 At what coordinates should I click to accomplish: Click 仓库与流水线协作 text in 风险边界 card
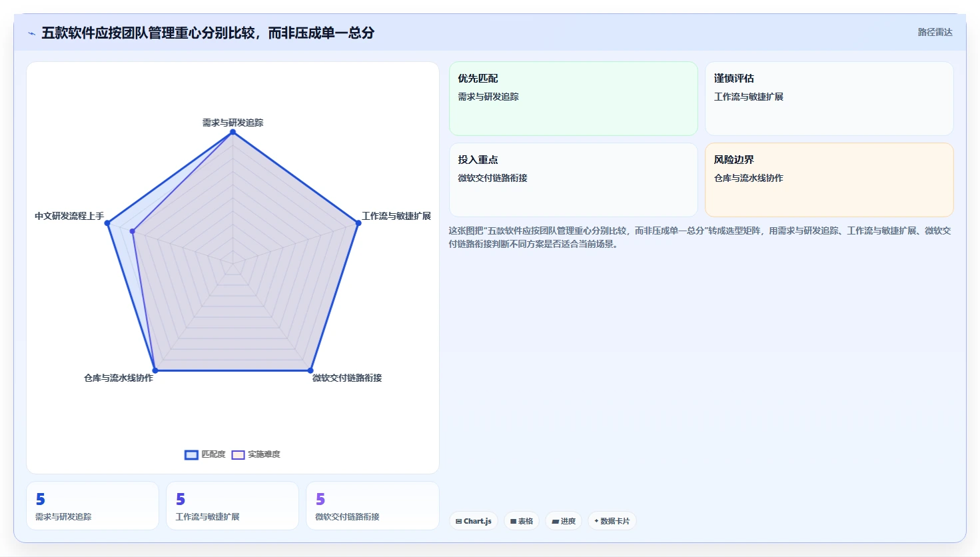tap(749, 178)
